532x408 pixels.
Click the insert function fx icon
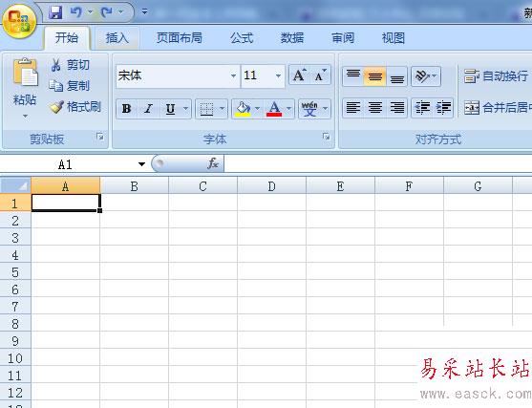point(213,164)
